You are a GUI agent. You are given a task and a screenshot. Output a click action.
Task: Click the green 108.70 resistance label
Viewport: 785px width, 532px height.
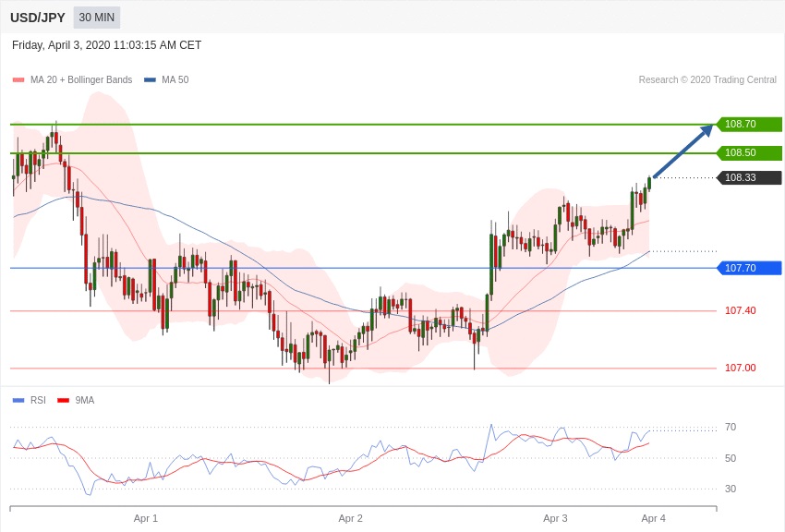tap(750, 124)
